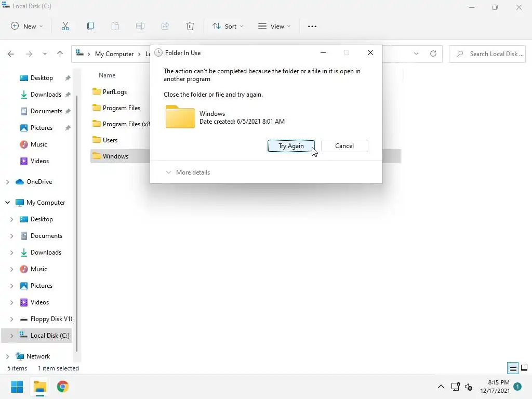The image size is (532, 399).
Task: Switch to large icons view layout
Action: [524, 368]
